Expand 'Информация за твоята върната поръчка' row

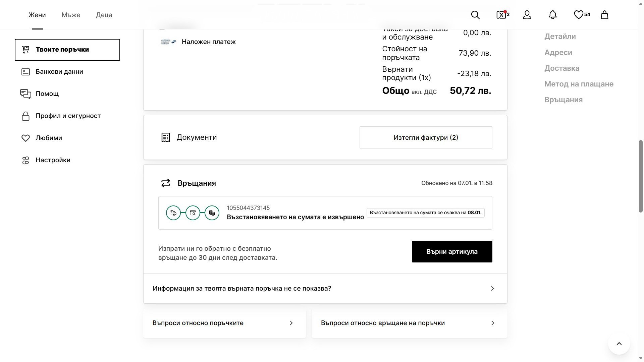[x=325, y=289]
